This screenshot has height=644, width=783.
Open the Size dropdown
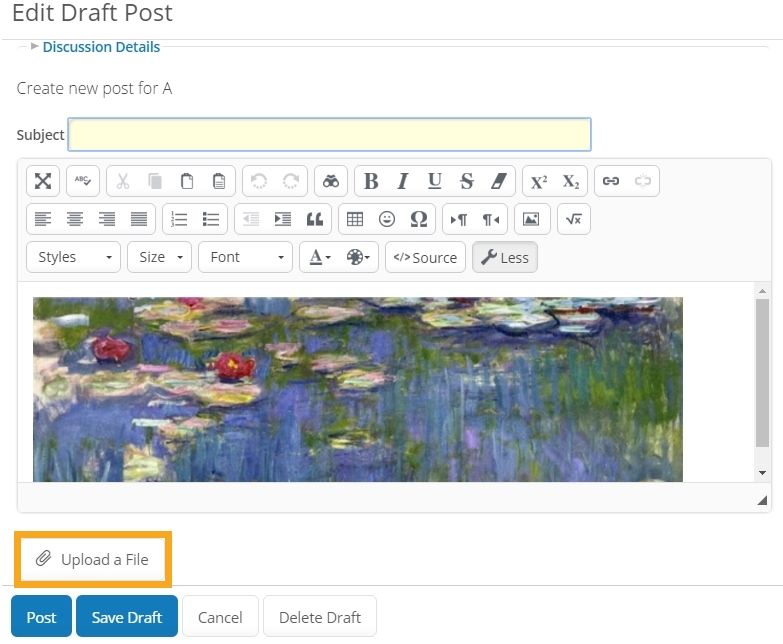[x=159, y=257]
